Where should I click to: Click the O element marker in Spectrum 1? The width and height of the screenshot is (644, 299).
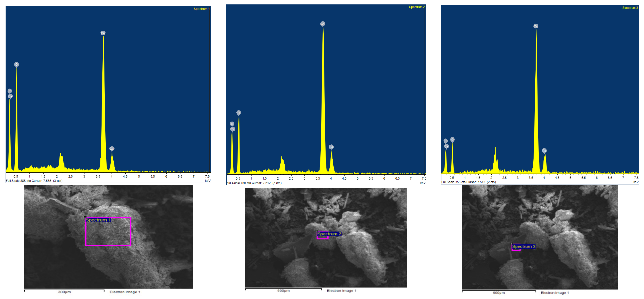17,65
